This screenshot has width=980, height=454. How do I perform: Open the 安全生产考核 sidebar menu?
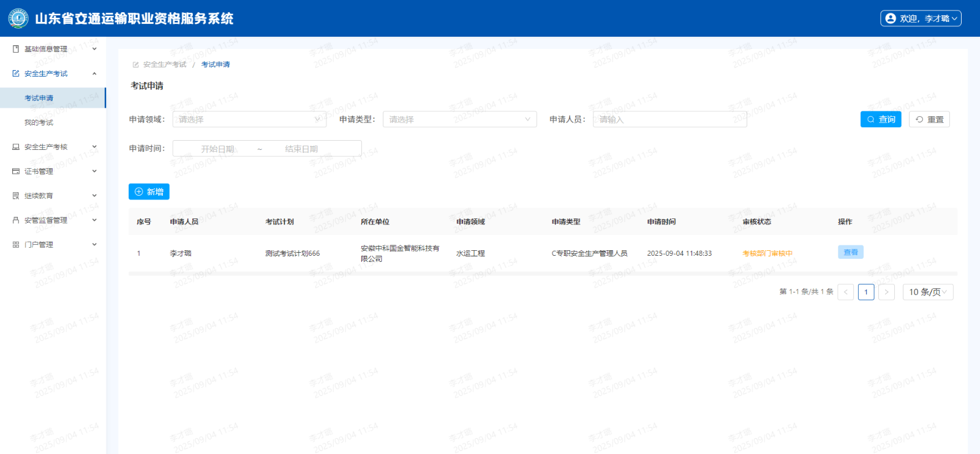pyautogui.click(x=53, y=147)
